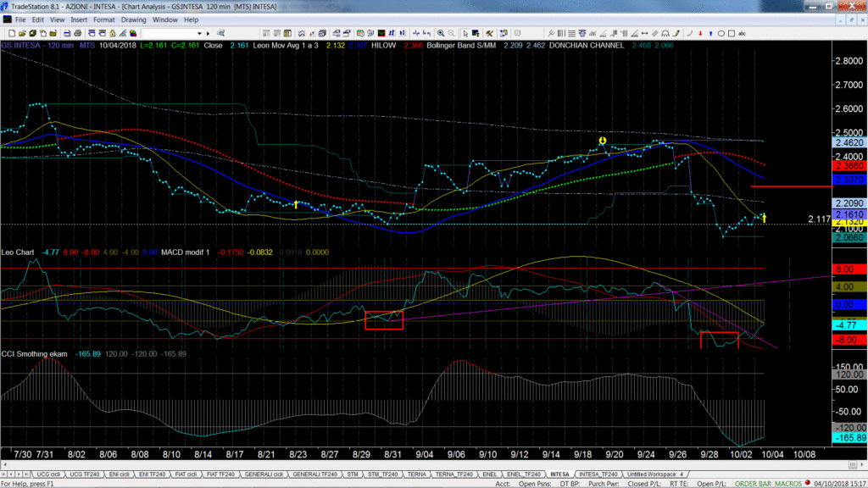Switch to the ENI cicli tab
Viewport: 868px width, 488px height.
[119, 474]
